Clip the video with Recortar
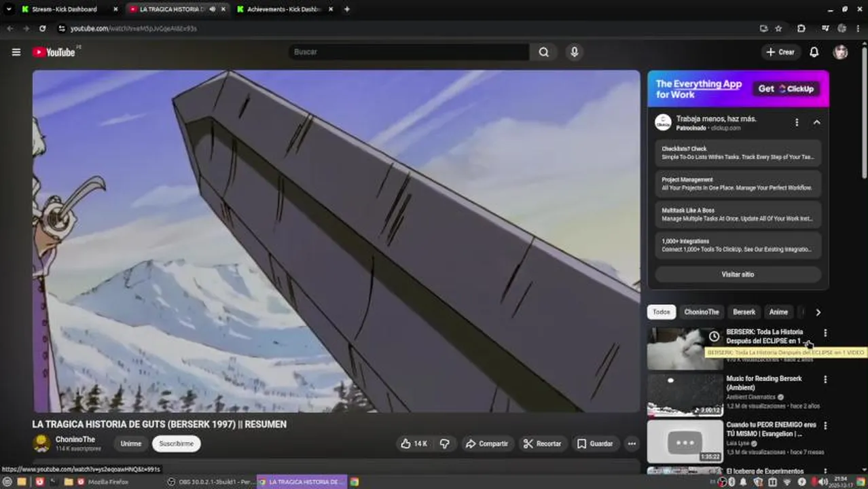This screenshot has height=489, width=868. pyautogui.click(x=542, y=443)
